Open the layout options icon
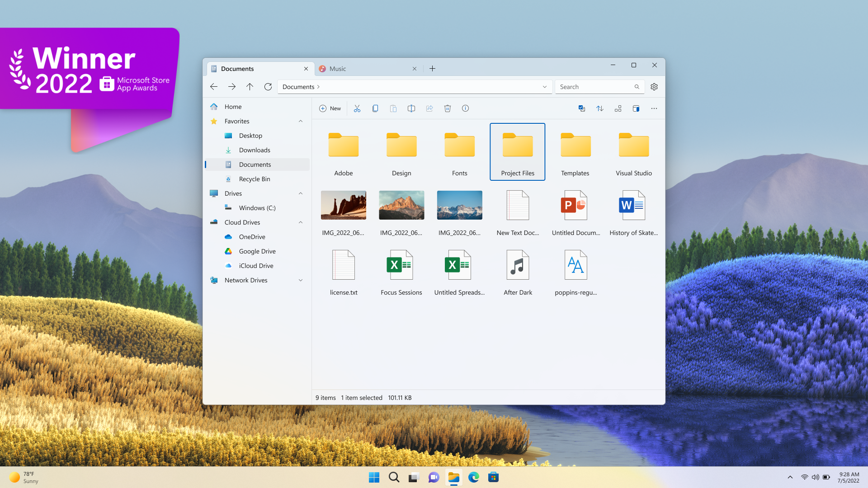Image resolution: width=868 pixels, height=488 pixels. click(x=618, y=108)
